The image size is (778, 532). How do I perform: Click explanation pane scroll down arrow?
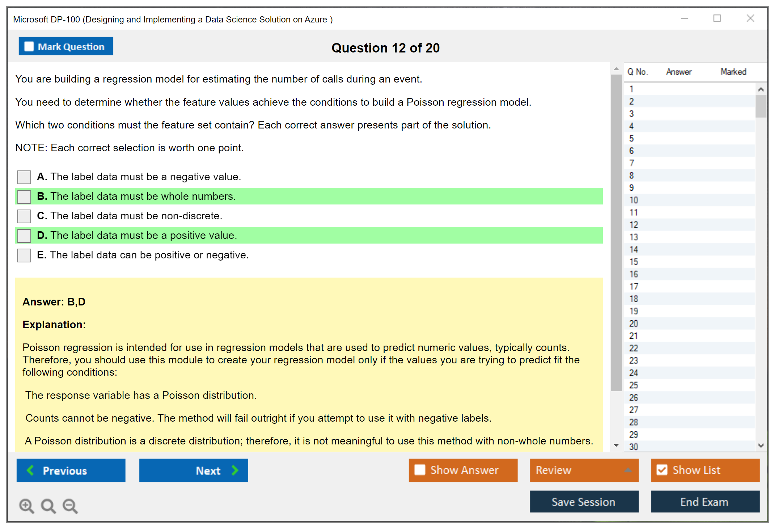point(616,445)
